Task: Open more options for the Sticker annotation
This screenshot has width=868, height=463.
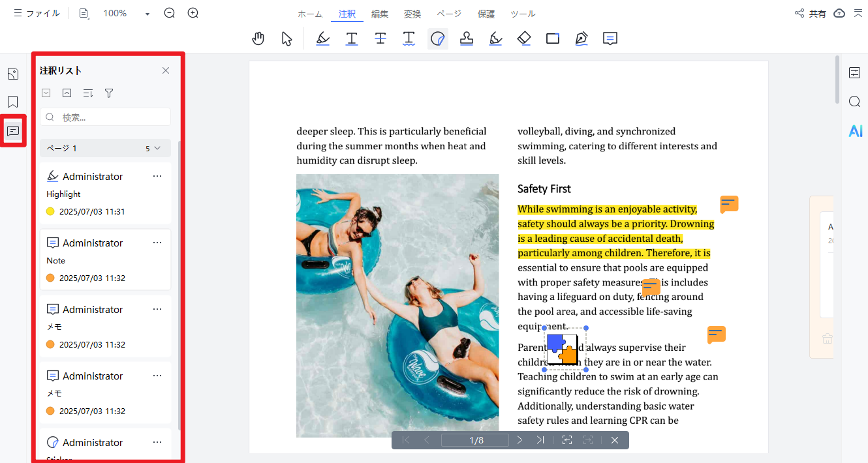Action: (157, 442)
